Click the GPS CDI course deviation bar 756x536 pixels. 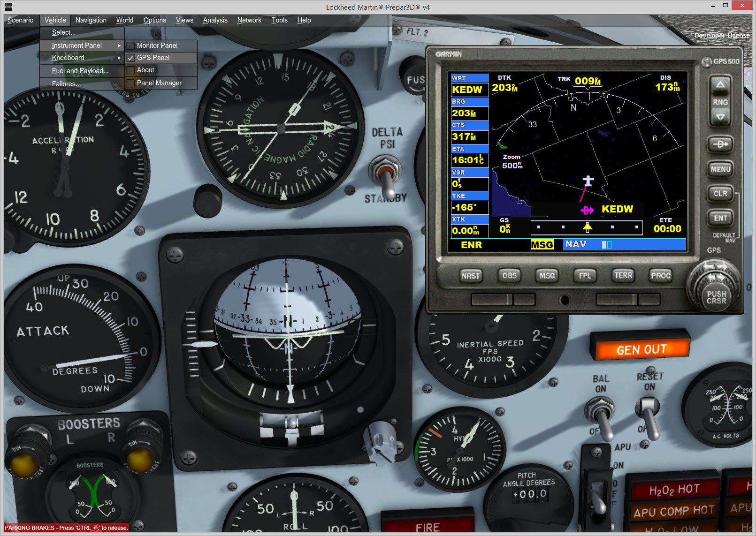tap(587, 227)
